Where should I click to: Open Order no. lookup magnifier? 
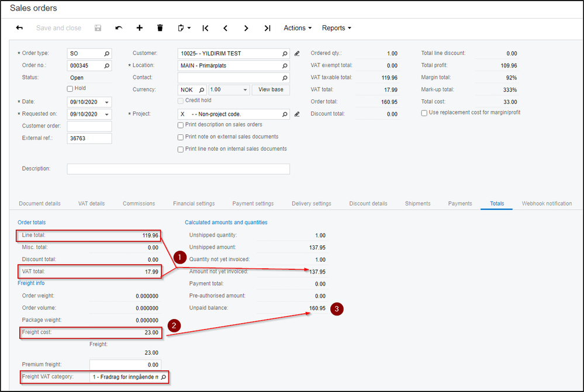pyautogui.click(x=107, y=66)
